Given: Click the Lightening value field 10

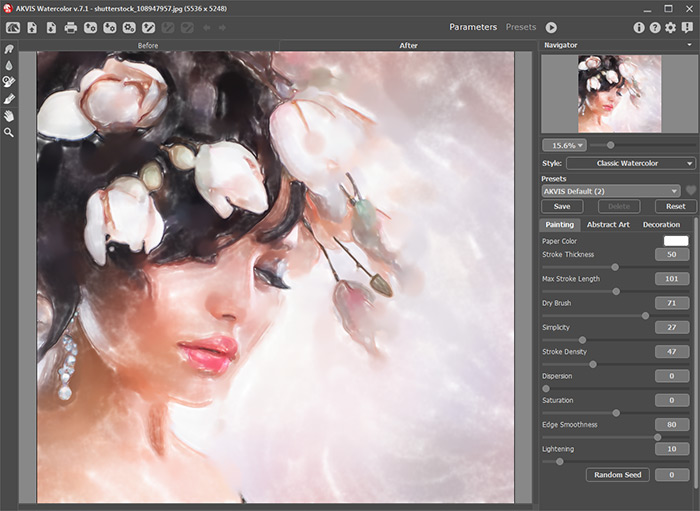Looking at the screenshot, I should point(672,449).
